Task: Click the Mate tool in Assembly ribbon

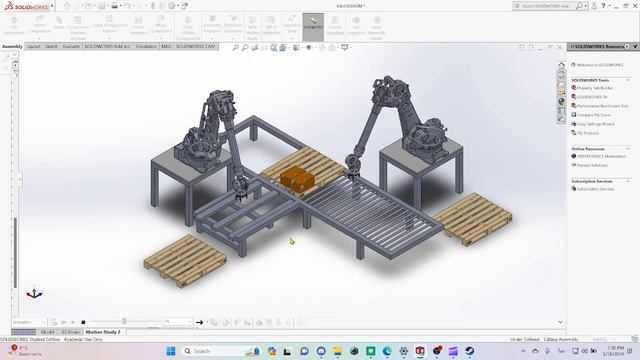Action: click(59, 23)
